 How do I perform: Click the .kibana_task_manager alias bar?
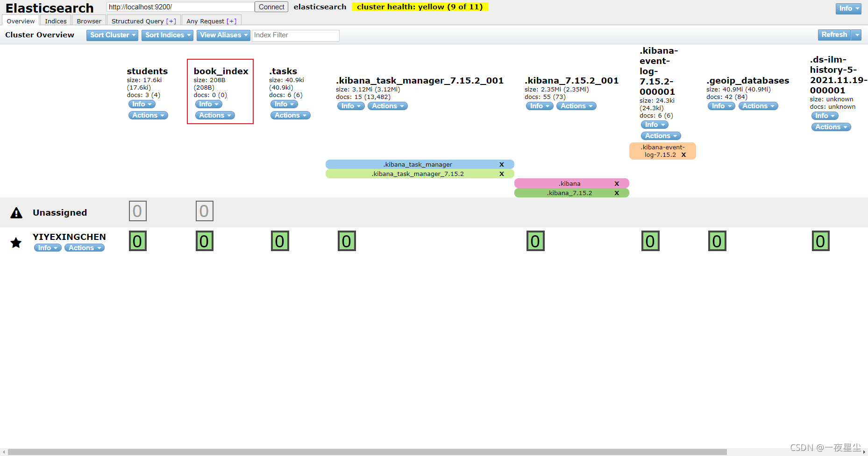(420, 164)
